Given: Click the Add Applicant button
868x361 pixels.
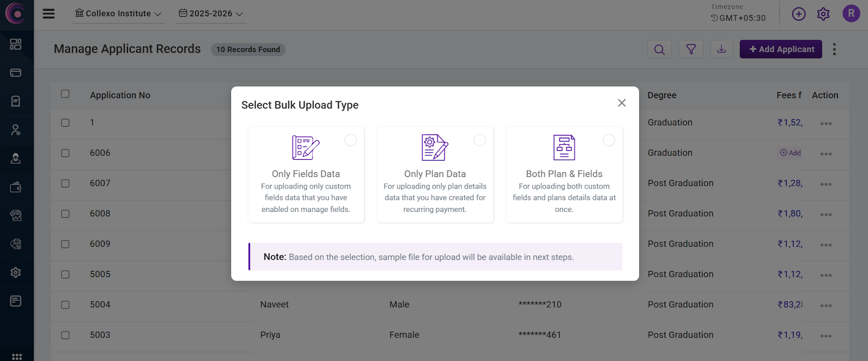Looking at the screenshot, I should pos(781,49).
